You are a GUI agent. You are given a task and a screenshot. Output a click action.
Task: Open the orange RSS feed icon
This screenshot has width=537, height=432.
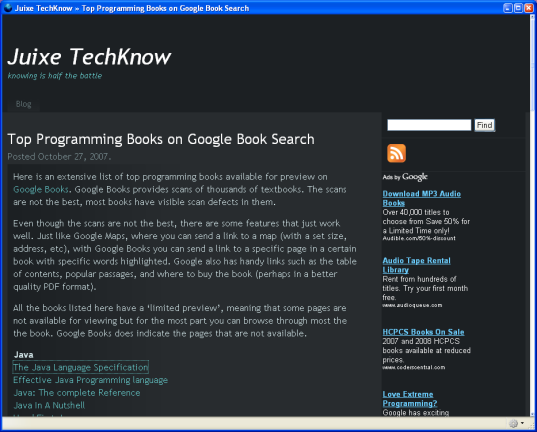coord(396,153)
